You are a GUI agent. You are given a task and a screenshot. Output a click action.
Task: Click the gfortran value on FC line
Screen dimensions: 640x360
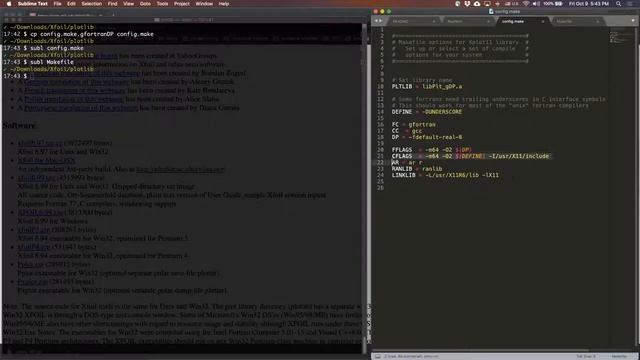(422, 124)
